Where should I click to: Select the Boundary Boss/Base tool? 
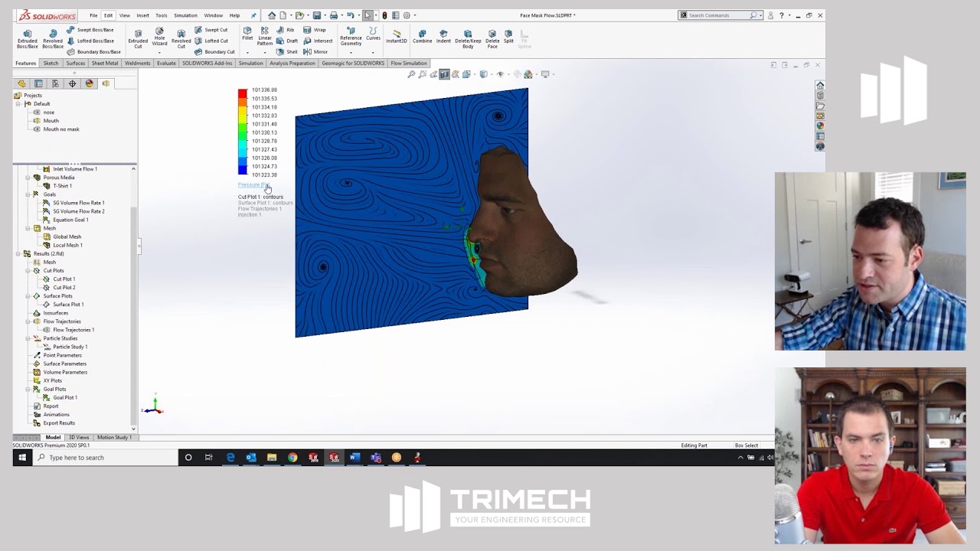pyautogui.click(x=93, y=52)
